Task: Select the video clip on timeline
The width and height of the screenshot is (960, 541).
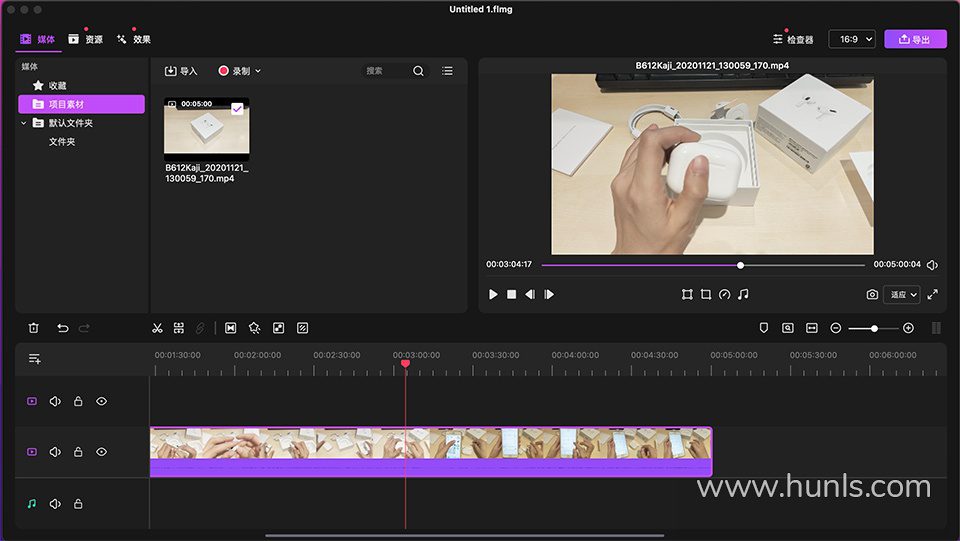Action: (431, 452)
